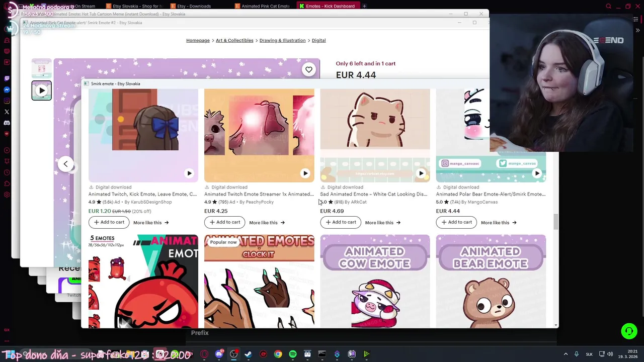This screenshot has width=644, height=362.
Task: Play the PeachyPocky Twitch emote preview video
Action: [305, 173]
